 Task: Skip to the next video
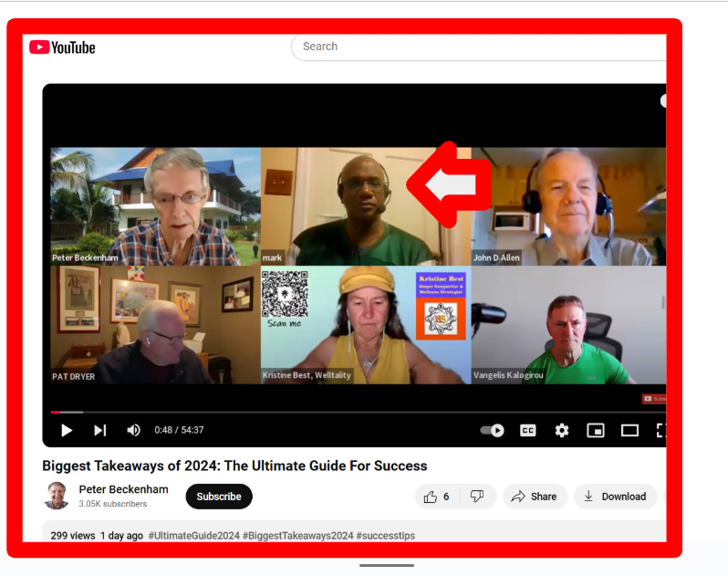(x=99, y=430)
